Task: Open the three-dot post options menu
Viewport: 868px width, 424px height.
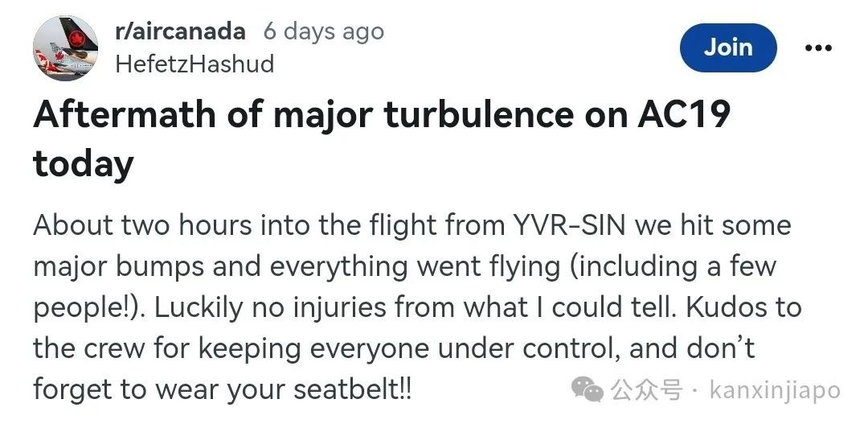Action: click(x=817, y=48)
